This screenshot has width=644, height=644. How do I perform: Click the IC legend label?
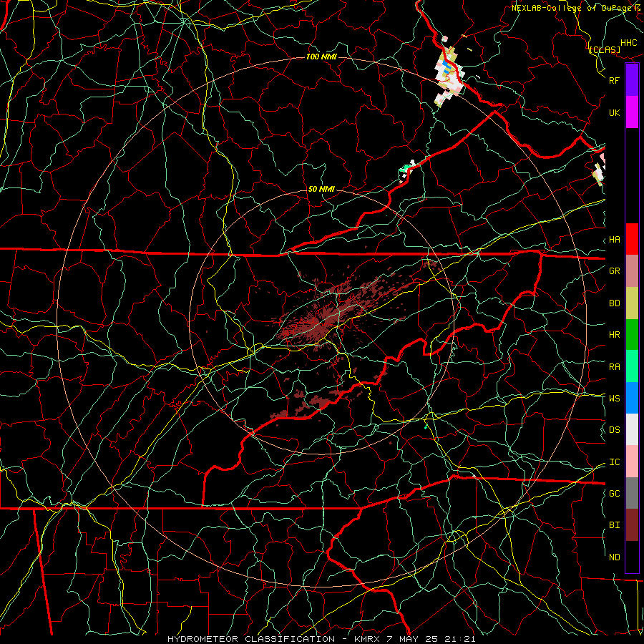coord(614,462)
